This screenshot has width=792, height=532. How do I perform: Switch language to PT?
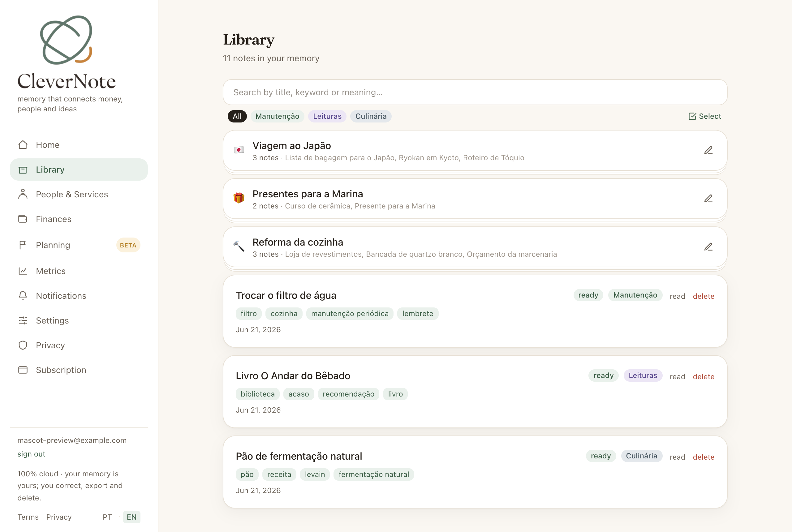[107, 517]
